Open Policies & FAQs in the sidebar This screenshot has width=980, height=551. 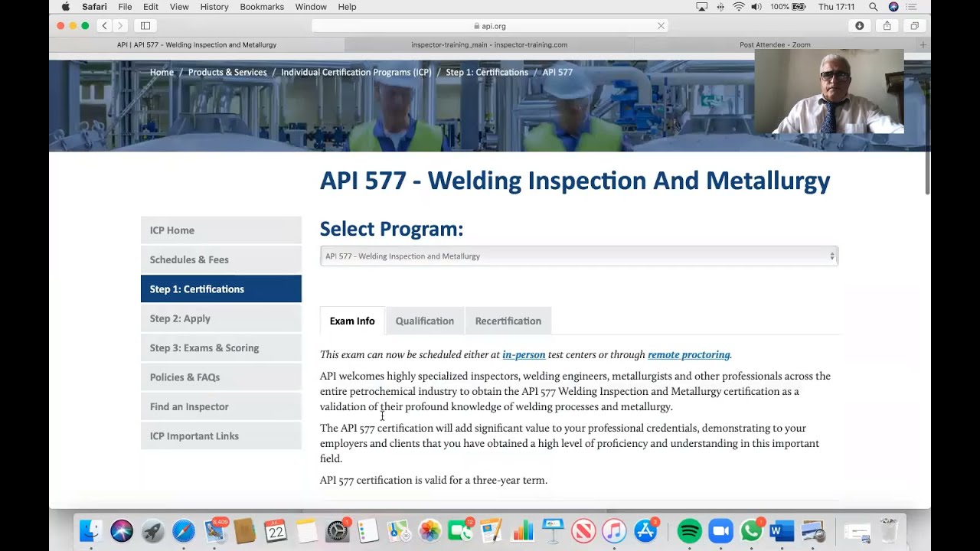point(221,377)
